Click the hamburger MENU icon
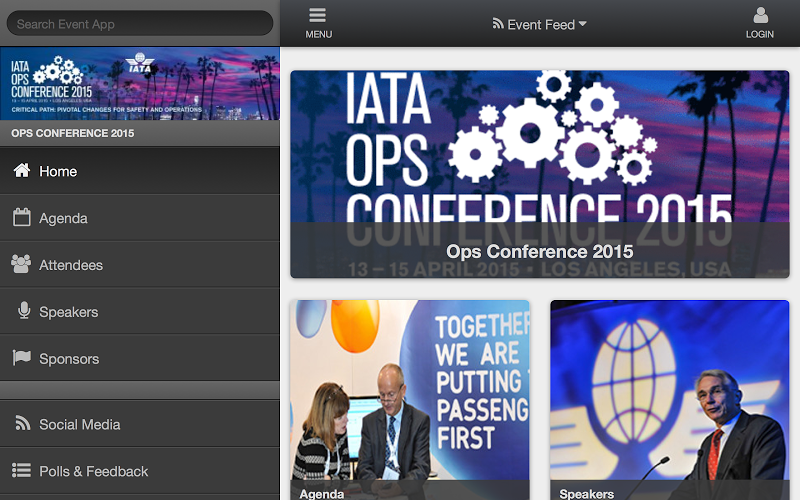 click(317, 15)
